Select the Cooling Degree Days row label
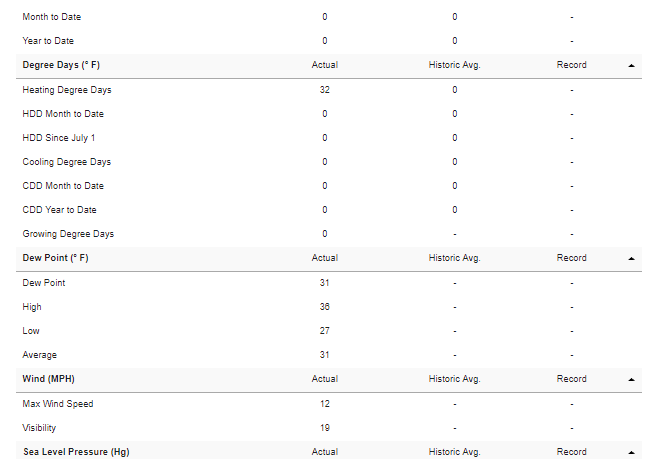 pos(67,162)
